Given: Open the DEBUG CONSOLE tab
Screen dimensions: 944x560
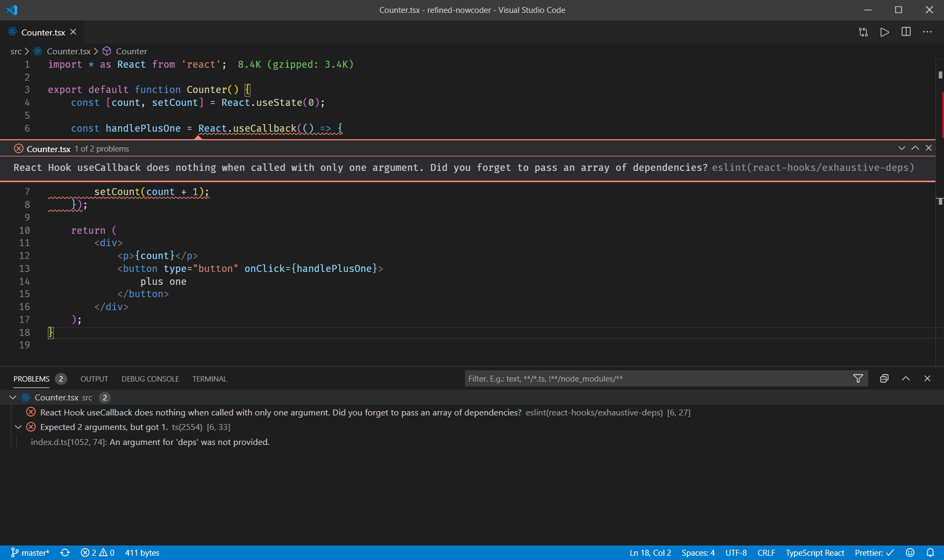Looking at the screenshot, I should click(x=150, y=378).
